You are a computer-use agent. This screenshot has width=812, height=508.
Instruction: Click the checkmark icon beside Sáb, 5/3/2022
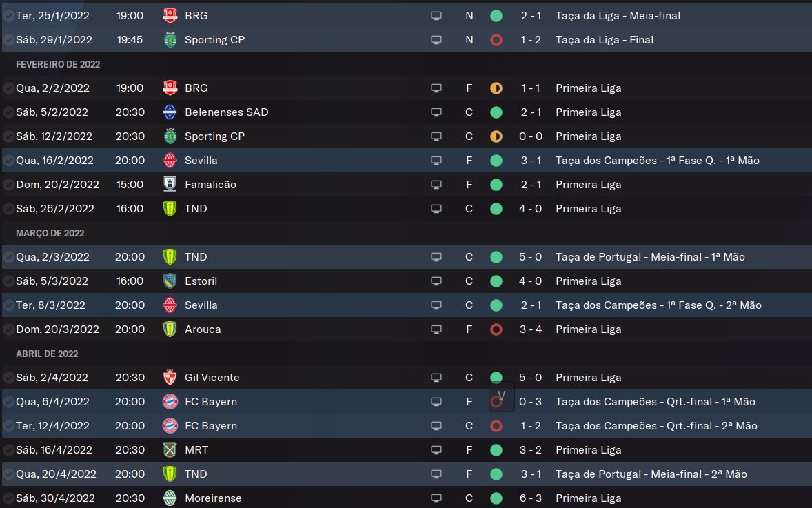coord(8,281)
